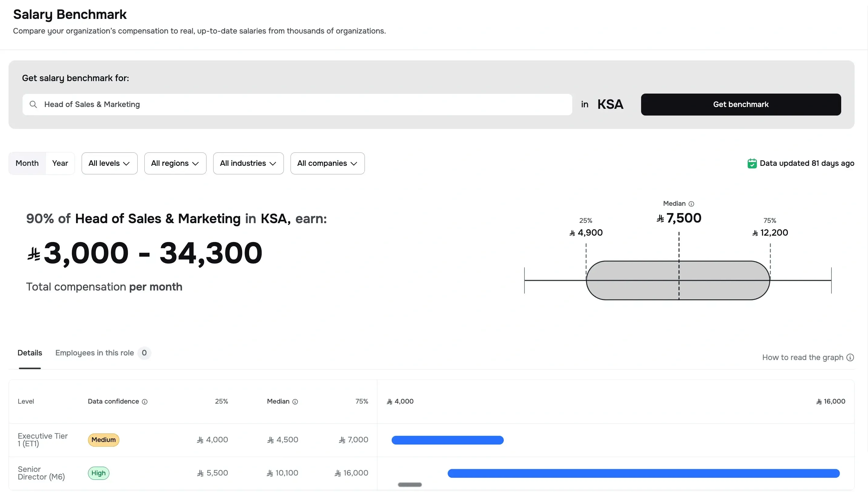This screenshot has width=868, height=492.
Task: Click the KSA location selector
Action: [x=610, y=104]
